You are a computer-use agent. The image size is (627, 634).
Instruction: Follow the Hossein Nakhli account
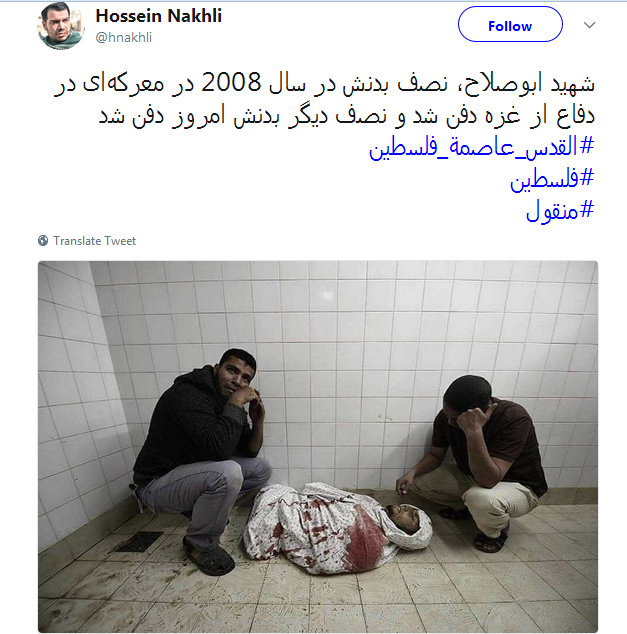click(510, 24)
